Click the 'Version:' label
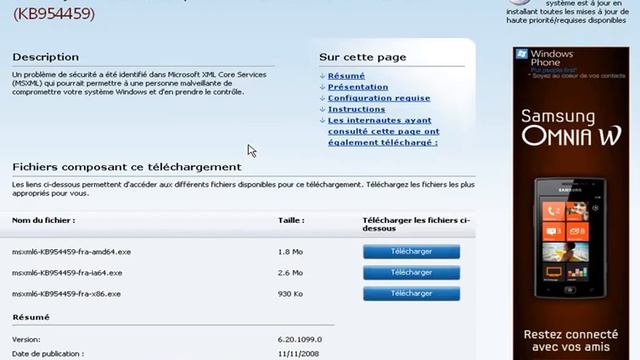This screenshot has width=640, height=360. pyautogui.click(x=26, y=340)
